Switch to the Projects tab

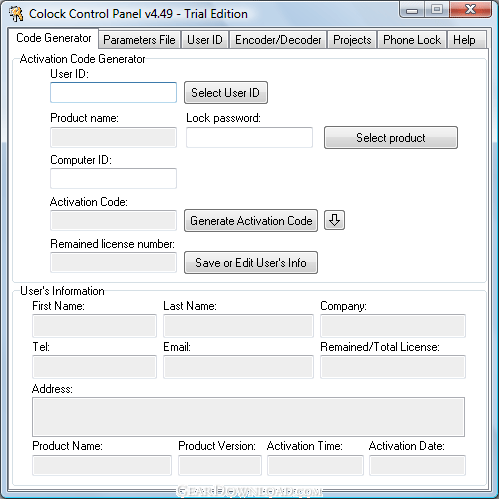[x=352, y=40]
